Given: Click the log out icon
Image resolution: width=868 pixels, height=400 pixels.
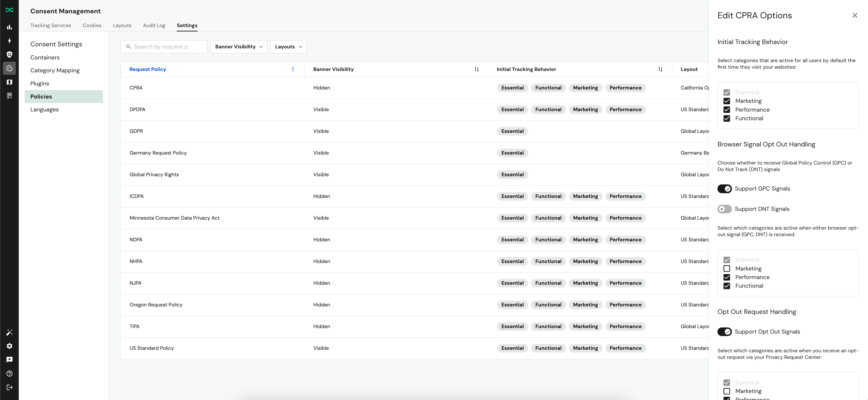Looking at the screenshot, I should 9,387.
